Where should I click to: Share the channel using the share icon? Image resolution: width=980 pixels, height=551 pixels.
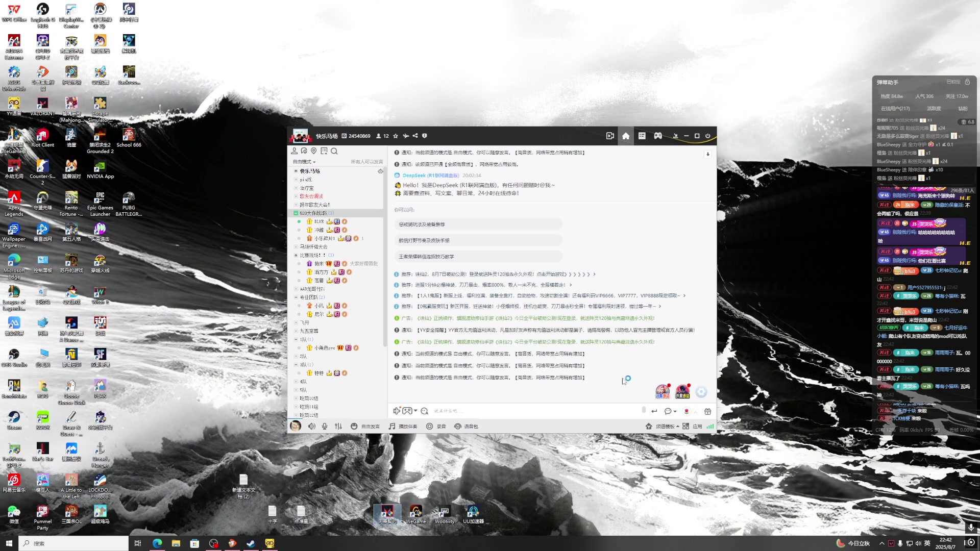(x=415, y=136)
